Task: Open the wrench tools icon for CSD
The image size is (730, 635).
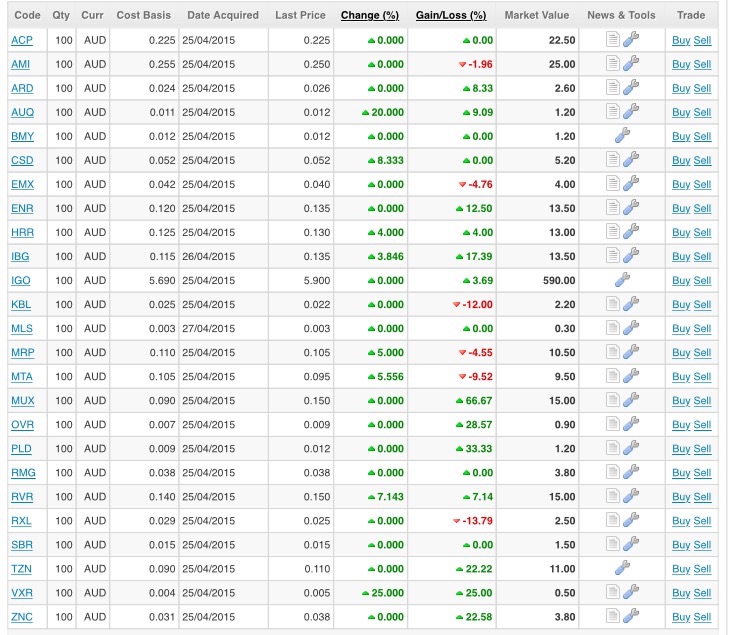Action: [631, 160]
